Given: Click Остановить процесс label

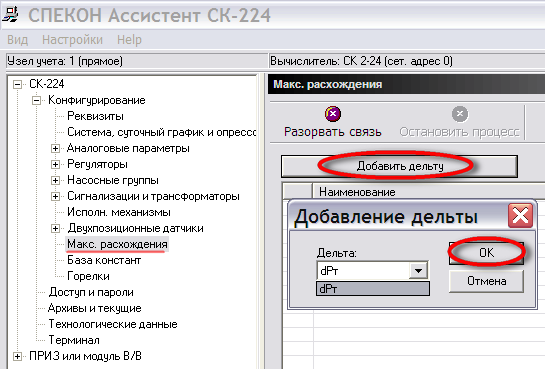Looking at the screenshot, I should point(459,132).
